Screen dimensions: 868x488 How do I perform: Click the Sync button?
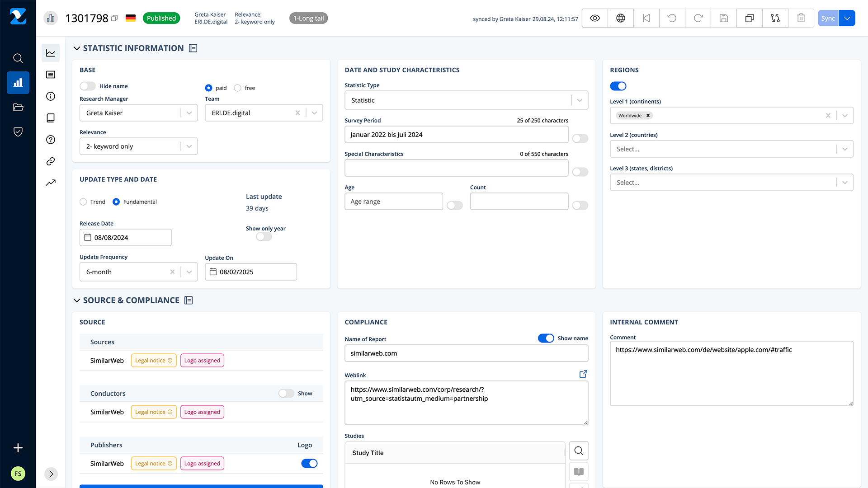(x=828, y=18)
